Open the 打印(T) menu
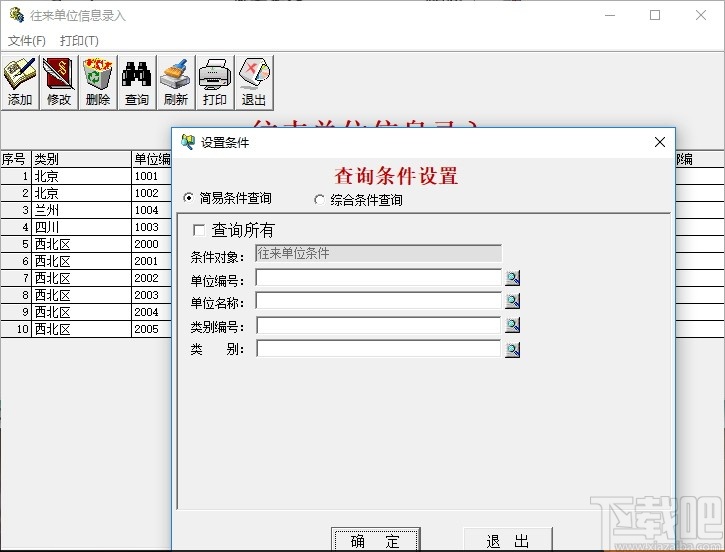Screen dimensions: 725x552 pyautogui.click(x=79, y=41)
